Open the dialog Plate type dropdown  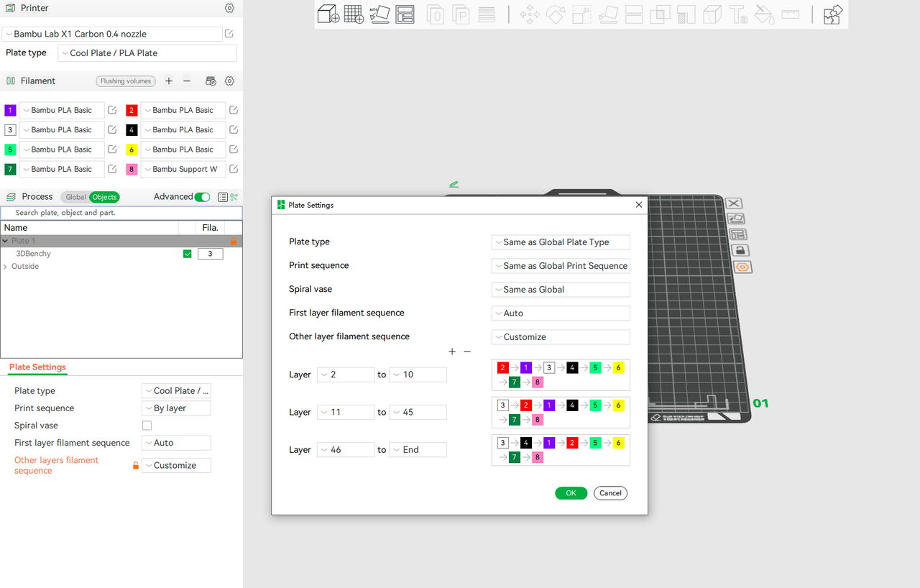(561, 242)
